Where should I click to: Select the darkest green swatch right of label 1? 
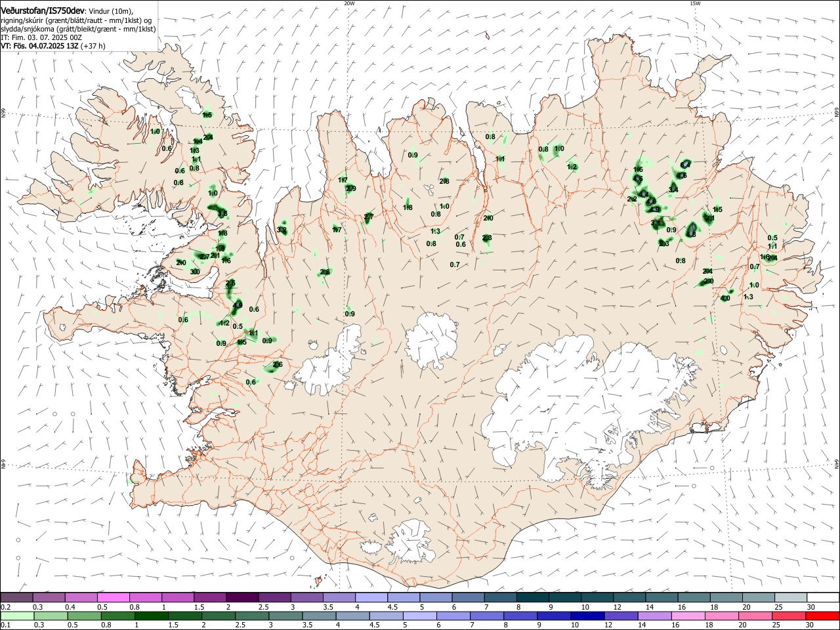(x=151, y=616)
